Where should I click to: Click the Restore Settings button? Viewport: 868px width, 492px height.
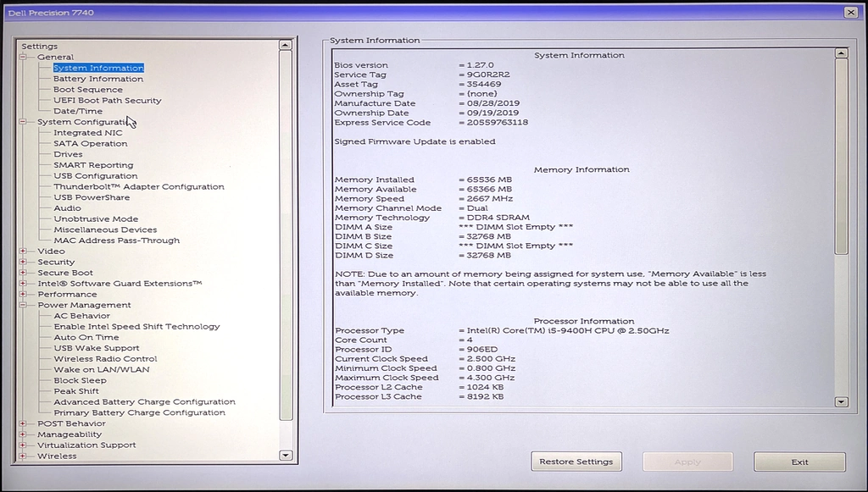point(576,462)
